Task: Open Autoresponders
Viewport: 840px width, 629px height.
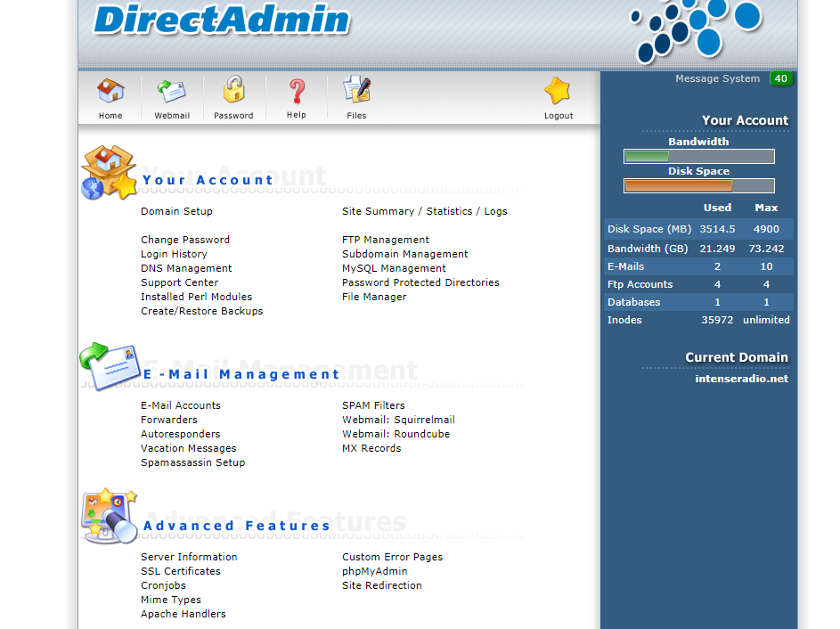Action: [181, 434]
